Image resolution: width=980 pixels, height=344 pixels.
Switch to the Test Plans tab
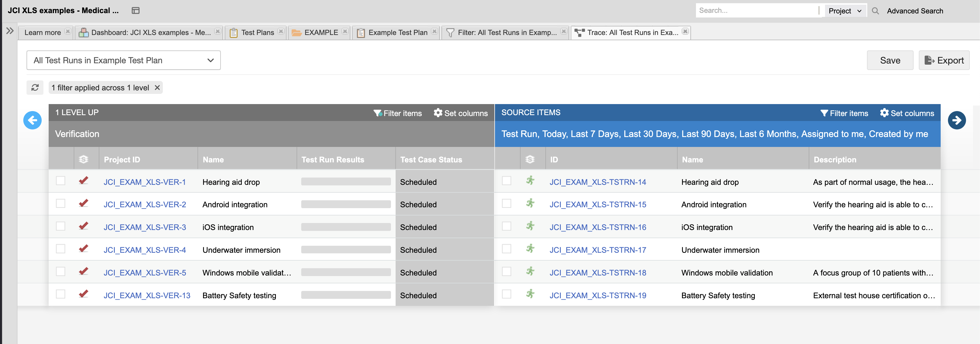[257, 32]
